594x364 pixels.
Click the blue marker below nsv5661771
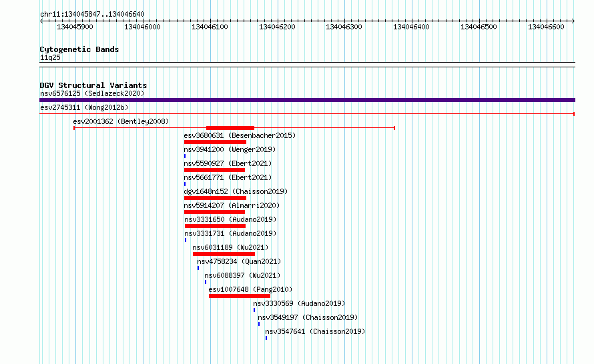tap(185, 184)
